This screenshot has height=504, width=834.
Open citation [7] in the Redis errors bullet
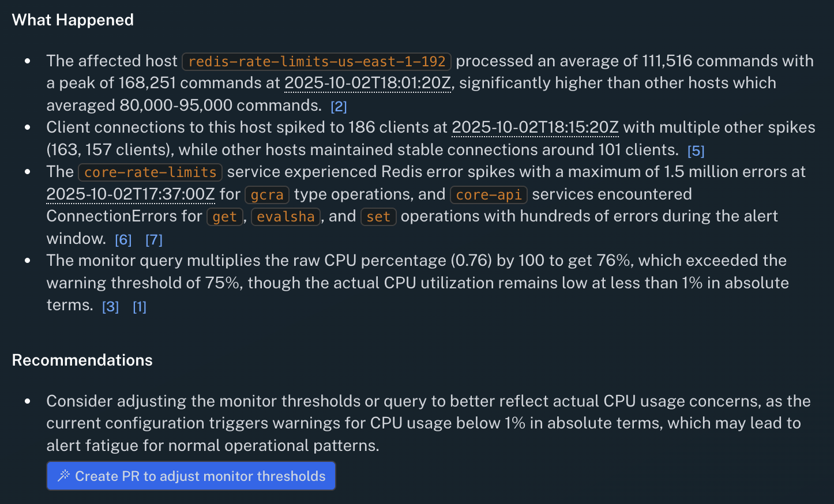point(154,239)
